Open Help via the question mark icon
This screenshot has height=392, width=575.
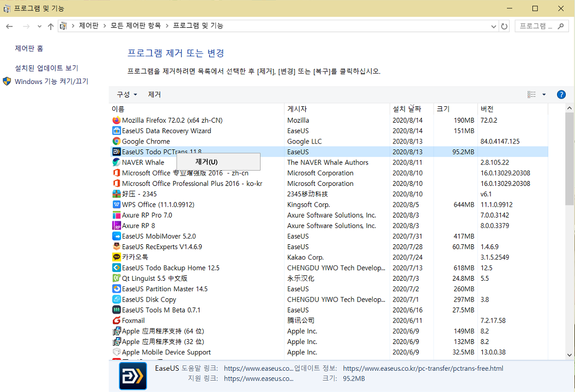pos(561,94)
